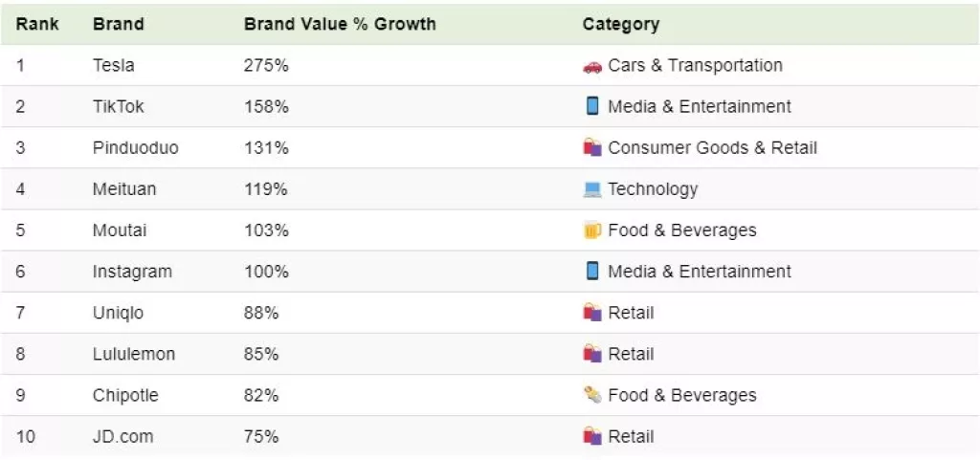Click the phone icon in TikTok's row
The width and height of the screenshot is (980, 460).
pos(592,106)
